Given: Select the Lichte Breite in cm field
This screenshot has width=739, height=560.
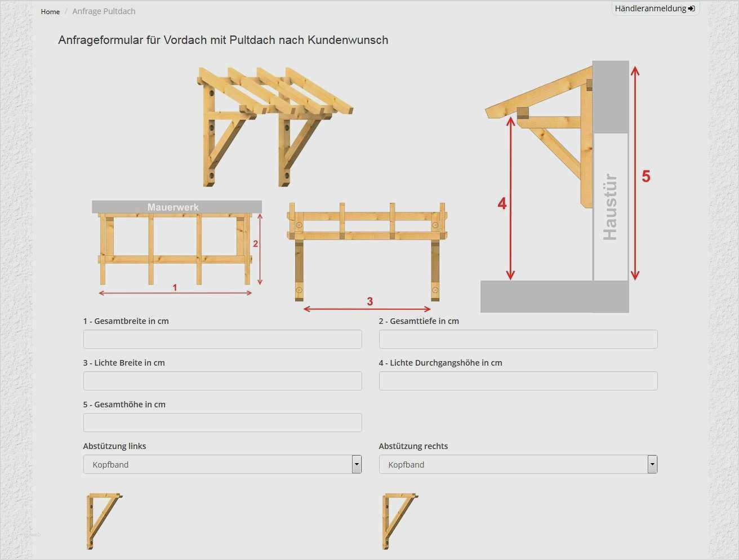Looking at the screenshot, I should coord(222,381).
